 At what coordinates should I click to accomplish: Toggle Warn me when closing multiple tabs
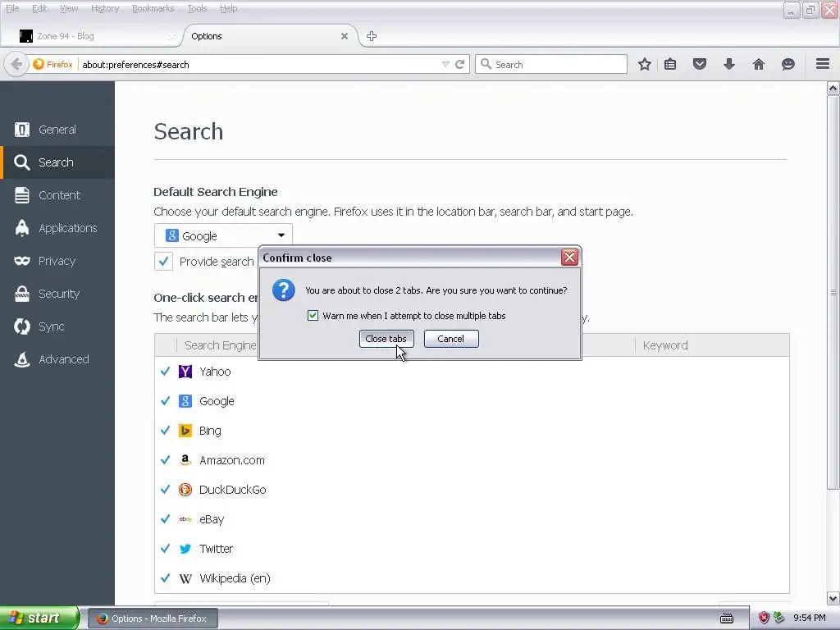tap(313, 316)
